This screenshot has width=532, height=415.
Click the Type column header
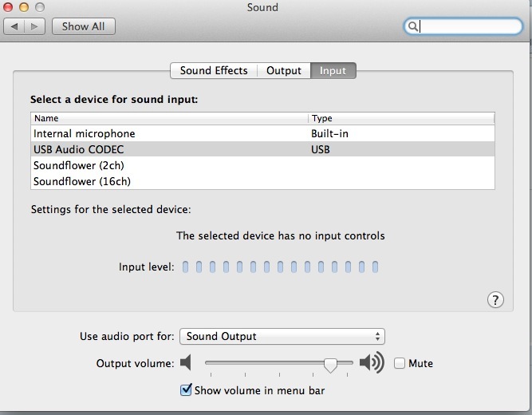click(401, 118)
